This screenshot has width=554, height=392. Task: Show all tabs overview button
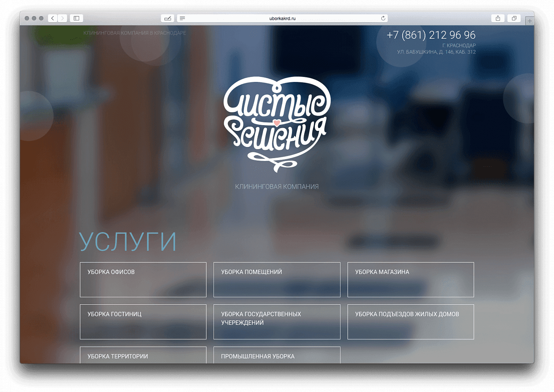point(514,18)
